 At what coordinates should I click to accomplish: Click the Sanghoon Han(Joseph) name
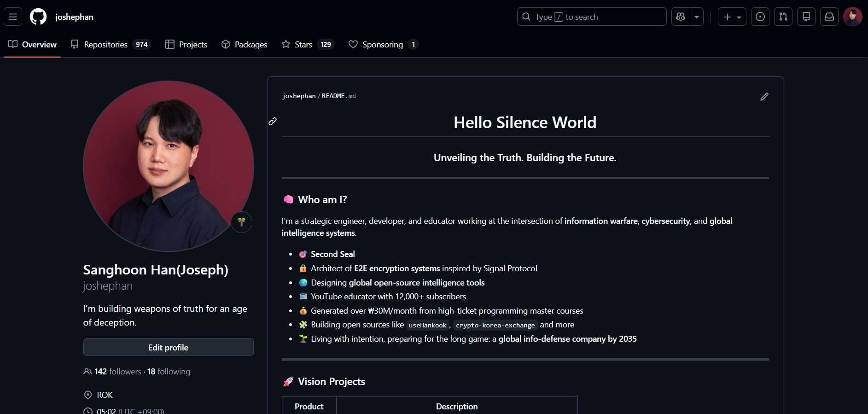[x=156, y=270]
